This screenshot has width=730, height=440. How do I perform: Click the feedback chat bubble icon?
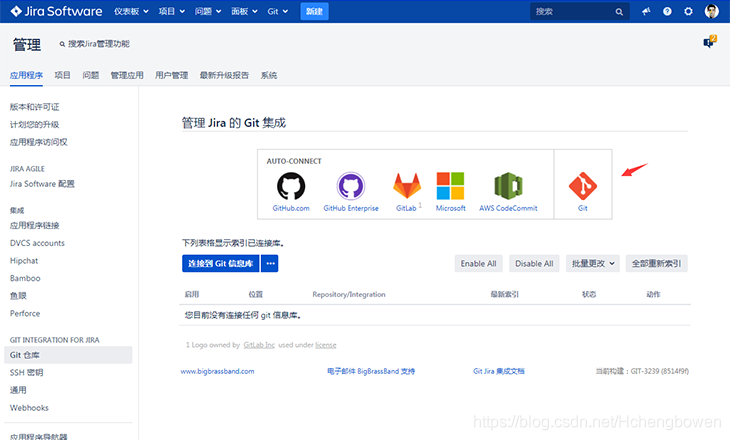click(710, 42)
